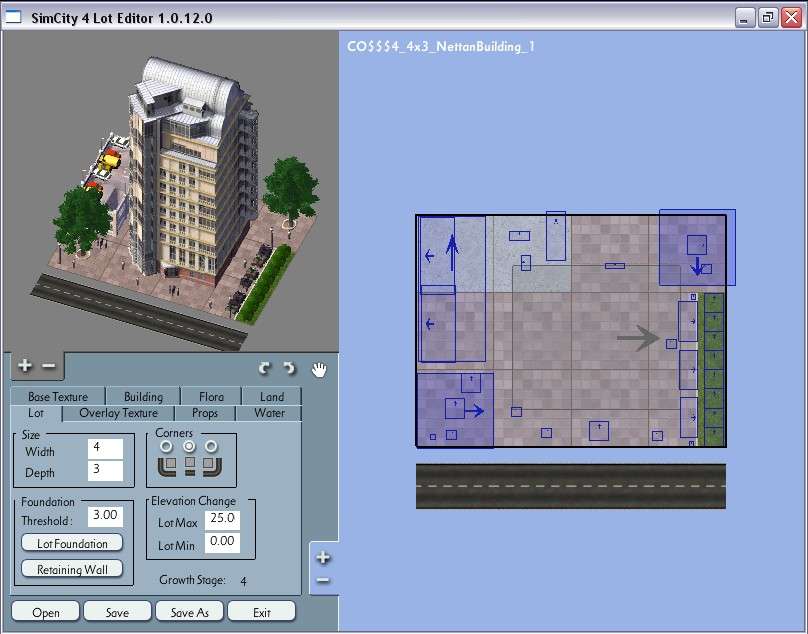808x634 pixels.
Task: Switch to the Flora tab
Action: coord(211,396)
